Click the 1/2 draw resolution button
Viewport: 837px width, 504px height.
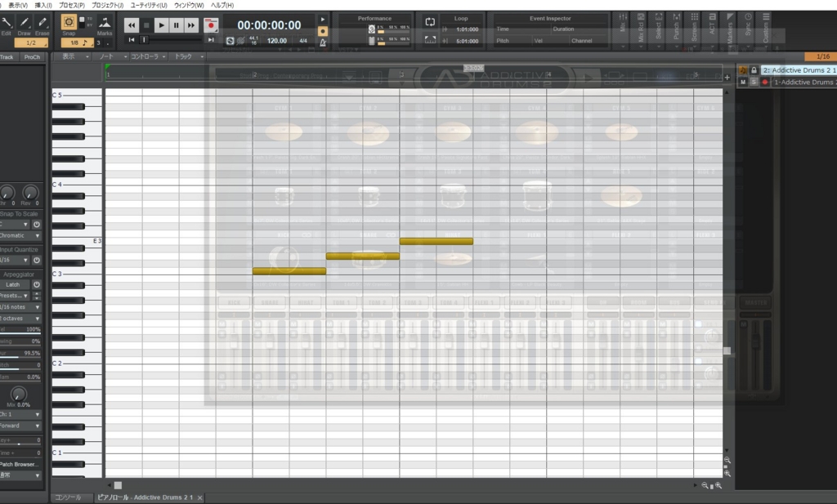[31, 42]
